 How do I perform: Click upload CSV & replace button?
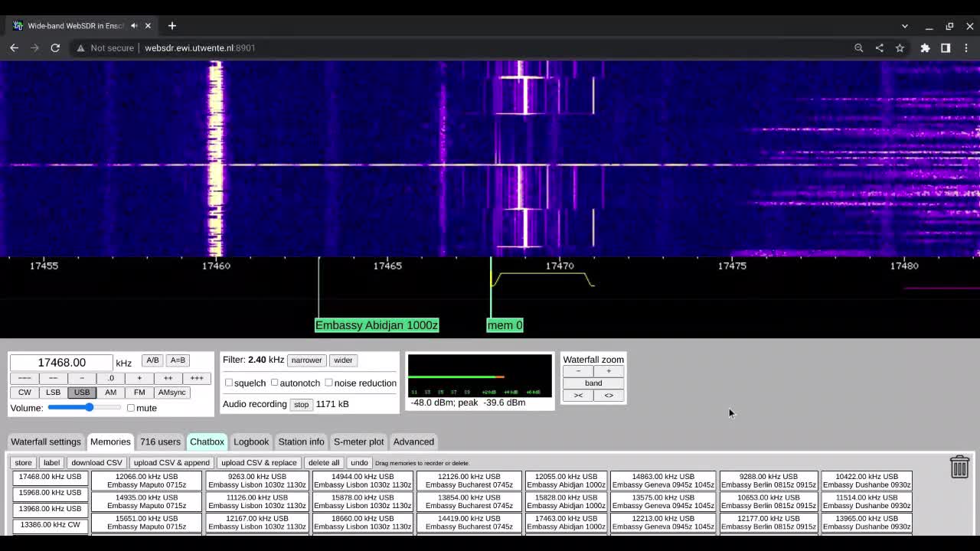pyautogui.click(x=259, y=463)
